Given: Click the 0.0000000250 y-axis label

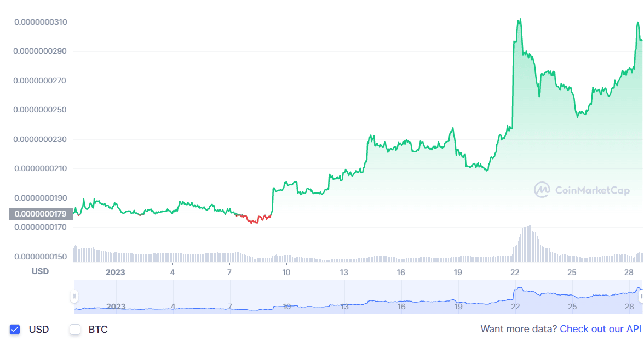Looking at the screenshot, I should [41, 110].
